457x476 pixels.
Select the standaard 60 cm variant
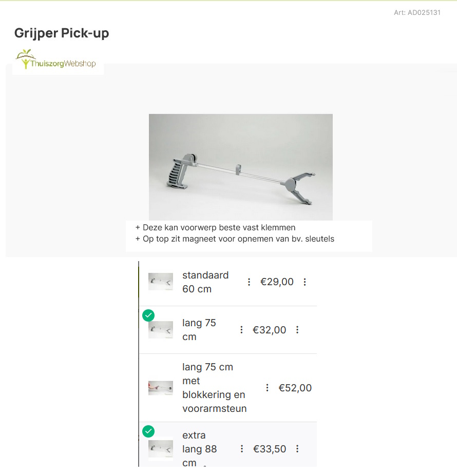tap(205, 282)
